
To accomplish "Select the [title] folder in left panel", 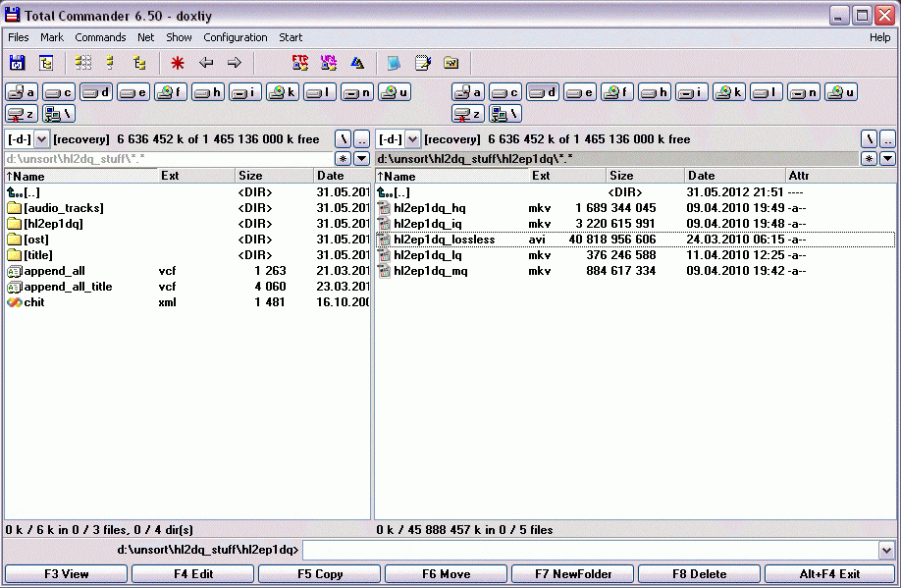I will (186, 255).
